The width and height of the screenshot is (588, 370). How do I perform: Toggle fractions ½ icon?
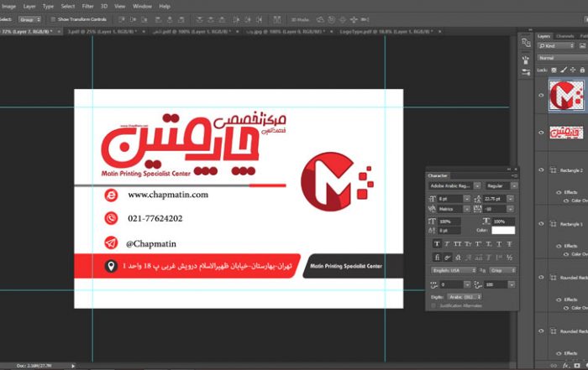pyautogui.click(x=509, y=258)
